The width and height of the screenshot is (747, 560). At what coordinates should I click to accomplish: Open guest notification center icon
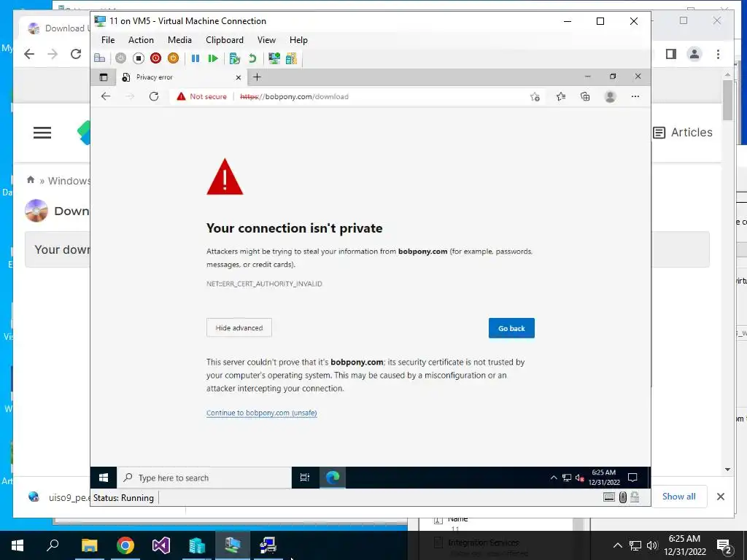pyautogui.click(x=632, y=477)
